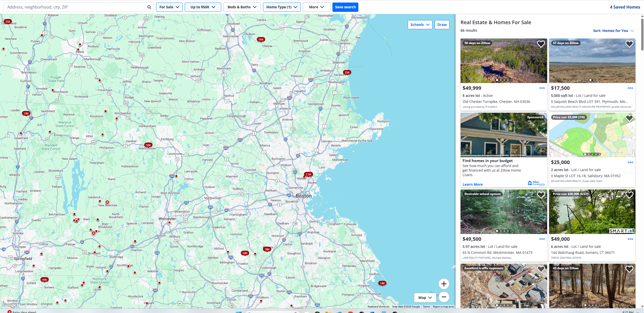Open the For Sale filter dropdown

[169, 7]
